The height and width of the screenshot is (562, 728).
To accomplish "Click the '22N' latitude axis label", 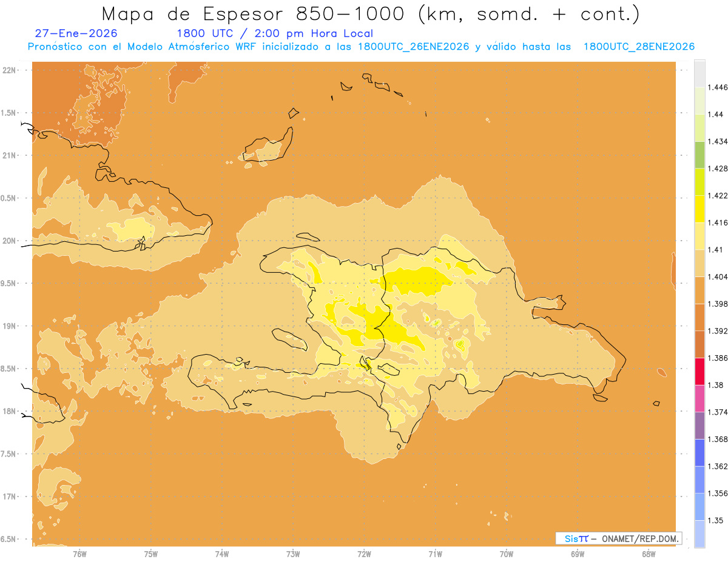I will [10, 70].
